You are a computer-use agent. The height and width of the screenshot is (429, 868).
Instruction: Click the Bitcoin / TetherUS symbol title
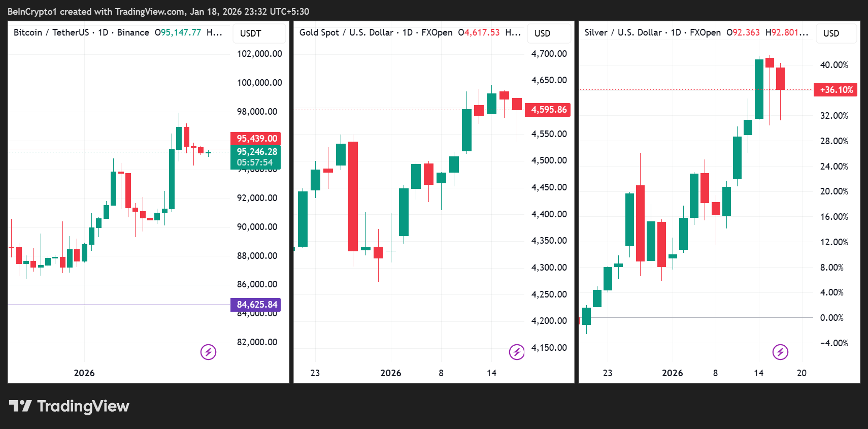tap(51, 32)
